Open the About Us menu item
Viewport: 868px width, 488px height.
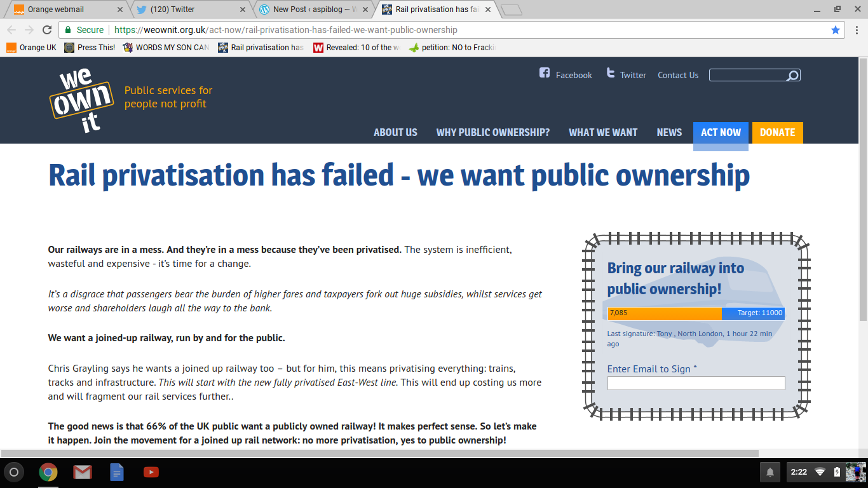click(395, 132)
